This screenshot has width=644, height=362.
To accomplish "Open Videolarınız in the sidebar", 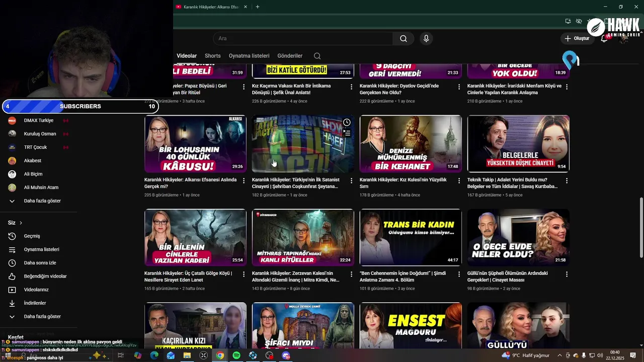I will coord(36,290).
